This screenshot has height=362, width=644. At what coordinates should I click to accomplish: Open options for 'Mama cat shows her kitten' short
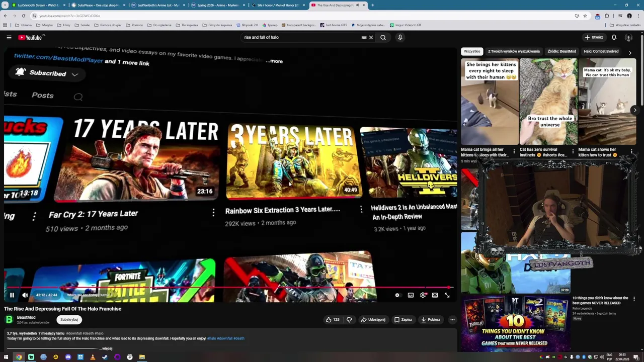pos(631,151)
